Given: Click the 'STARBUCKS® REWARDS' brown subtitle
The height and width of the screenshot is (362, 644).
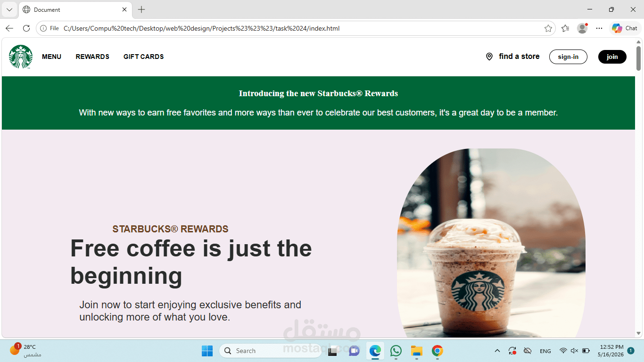Looking at the screenshot, I should pos(170,229).
